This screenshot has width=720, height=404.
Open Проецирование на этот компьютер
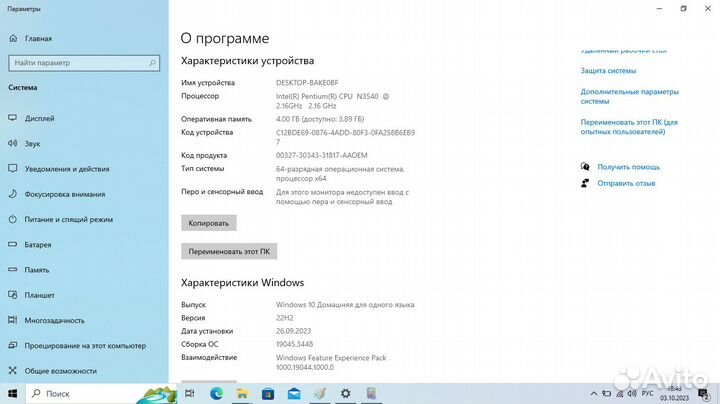[77, 346]
